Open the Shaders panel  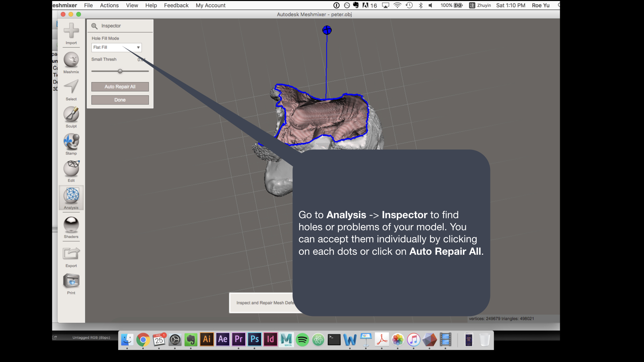(x=71, y=225)
